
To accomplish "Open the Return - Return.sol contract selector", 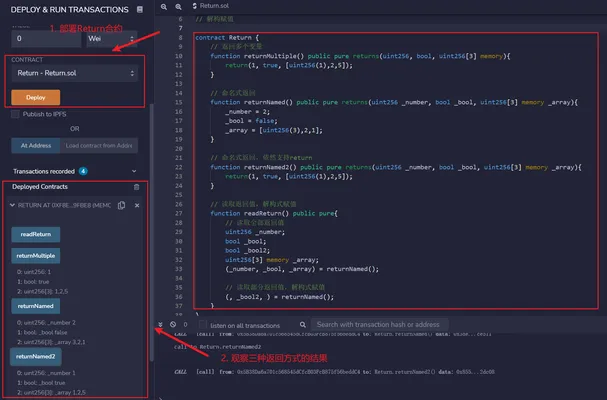I will [75, 73].
